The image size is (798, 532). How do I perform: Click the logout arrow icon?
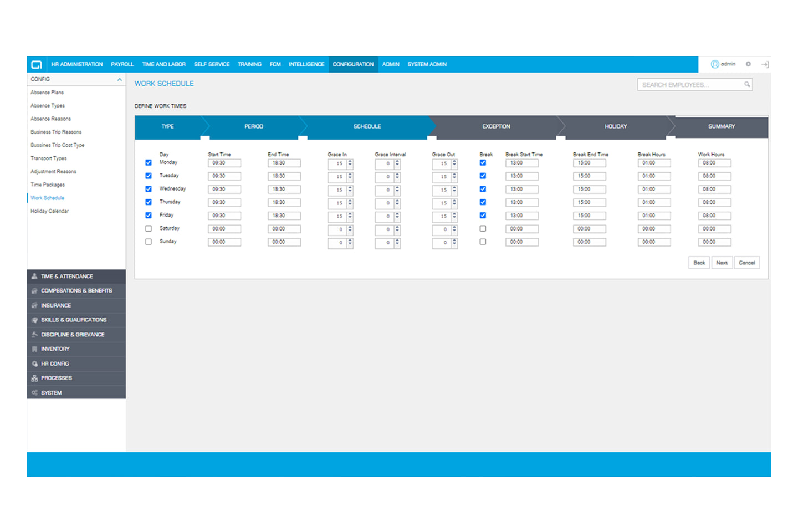(765, 65)
